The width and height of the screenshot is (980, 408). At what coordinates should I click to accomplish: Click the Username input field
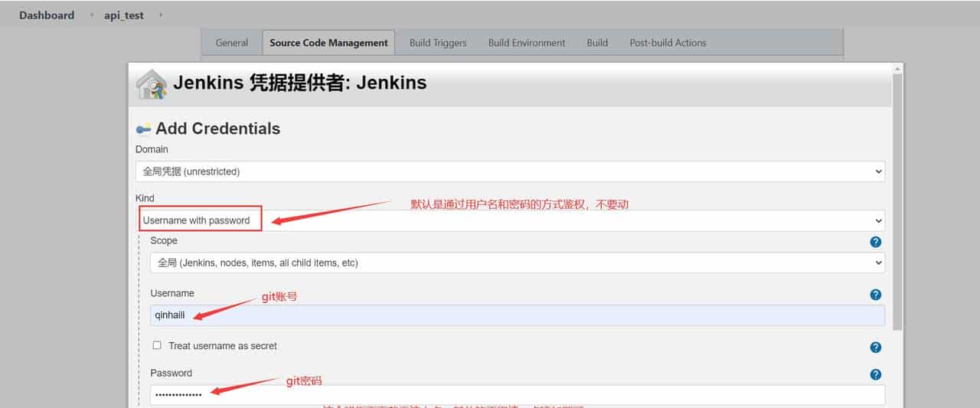pos(518,315)
